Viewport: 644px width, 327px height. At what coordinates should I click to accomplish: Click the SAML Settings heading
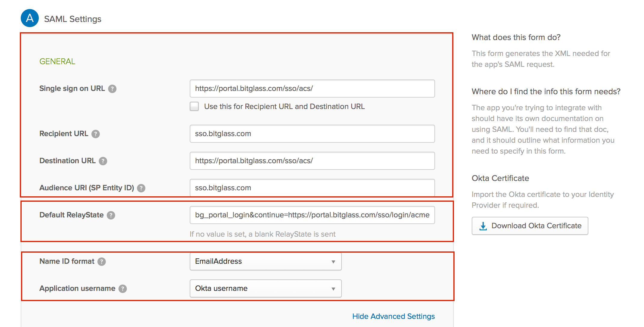pyautogui.click(x=73, y=19)
